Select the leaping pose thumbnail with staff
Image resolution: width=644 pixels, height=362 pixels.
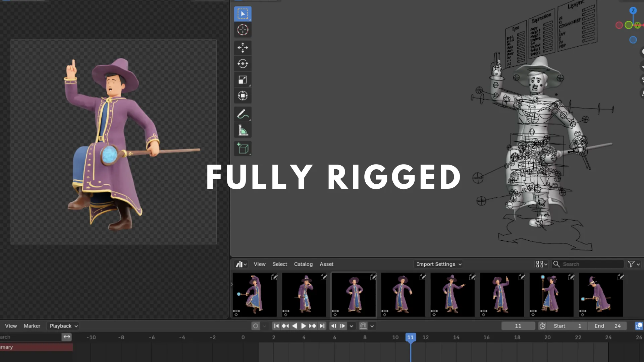pyautogui.click(x=255, y=295)
